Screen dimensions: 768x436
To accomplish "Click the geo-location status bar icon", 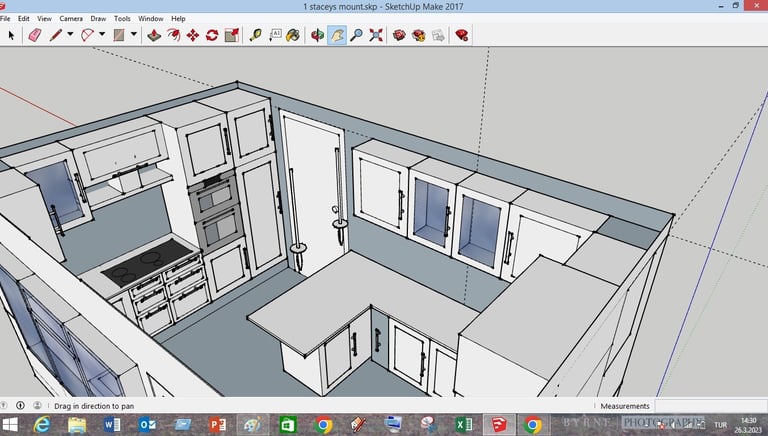I will pyautogui.click(x=3, y=406).
